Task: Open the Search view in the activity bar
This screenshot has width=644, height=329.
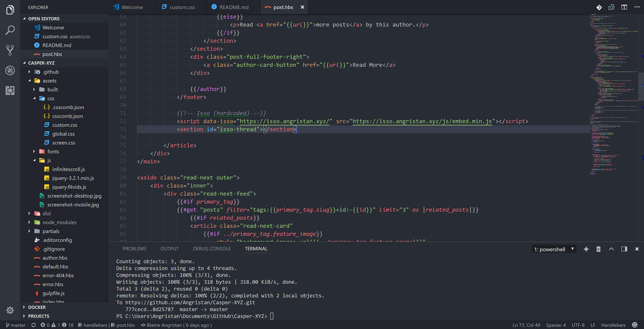Action: 10,30
